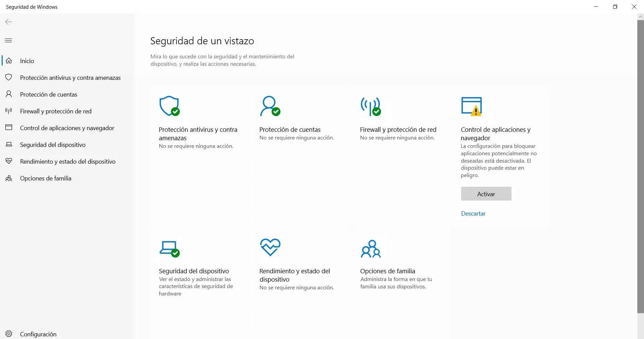This screenshot has height=339, width=644.
Task: Click the Descartar link
Action: pyautogui.click(x=473, y=214)
